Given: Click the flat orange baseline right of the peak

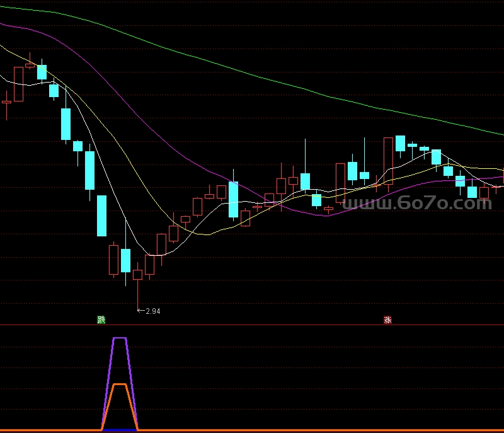Looking at the screenshot, I should point(315,430).
